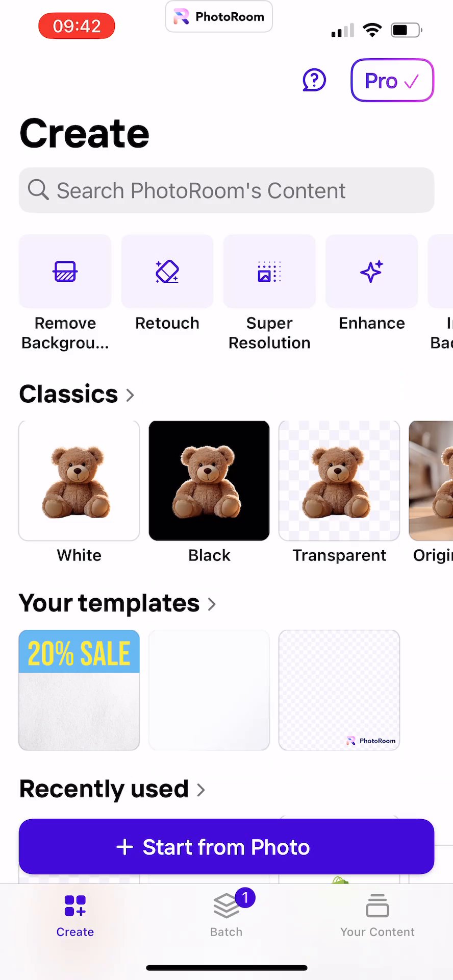Open the 20% SALE template thumbnail
The width and height of the screenshot is (453, 980).
coord(79,690)
